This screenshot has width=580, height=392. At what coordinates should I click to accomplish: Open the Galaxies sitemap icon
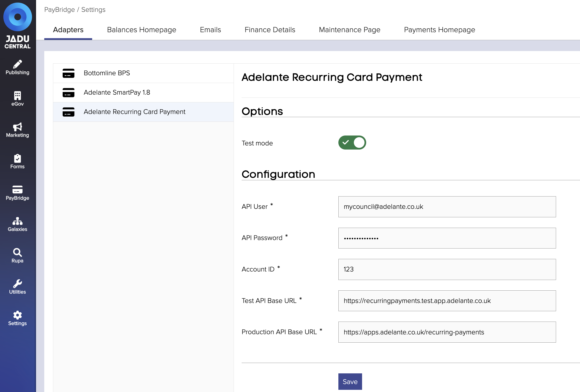pyautogui.click(x=17, y=221)
